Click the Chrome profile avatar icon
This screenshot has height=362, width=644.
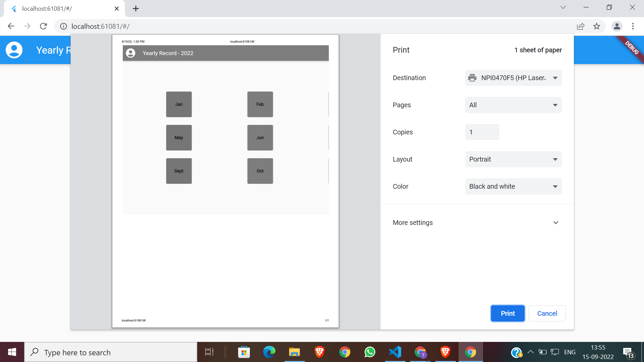[x=617, y=26]
